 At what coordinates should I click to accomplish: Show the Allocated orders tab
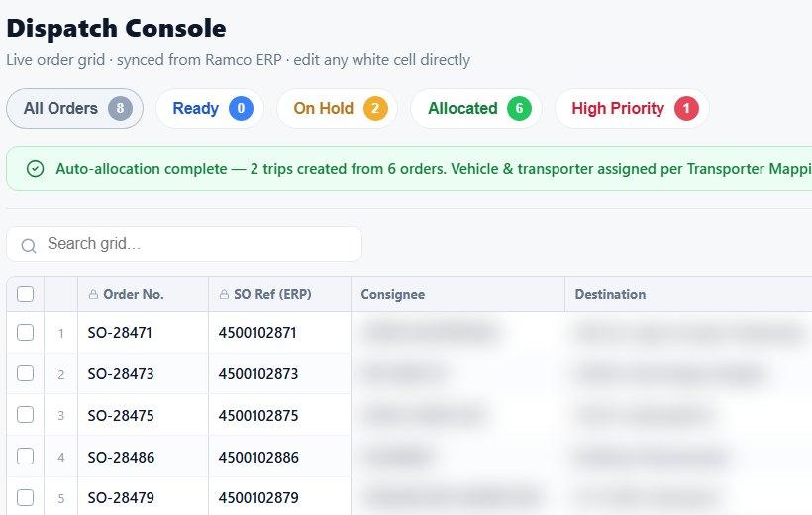tap(476, 108)
